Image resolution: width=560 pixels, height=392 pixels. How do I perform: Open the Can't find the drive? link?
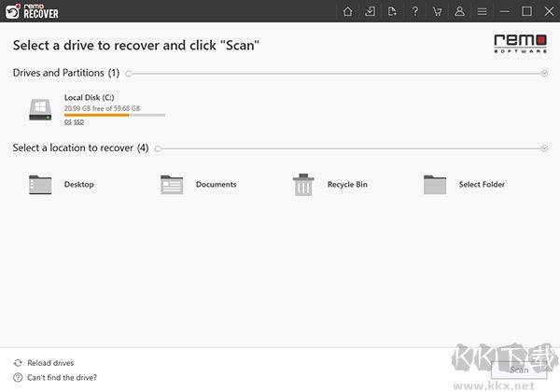pos(62,377)
